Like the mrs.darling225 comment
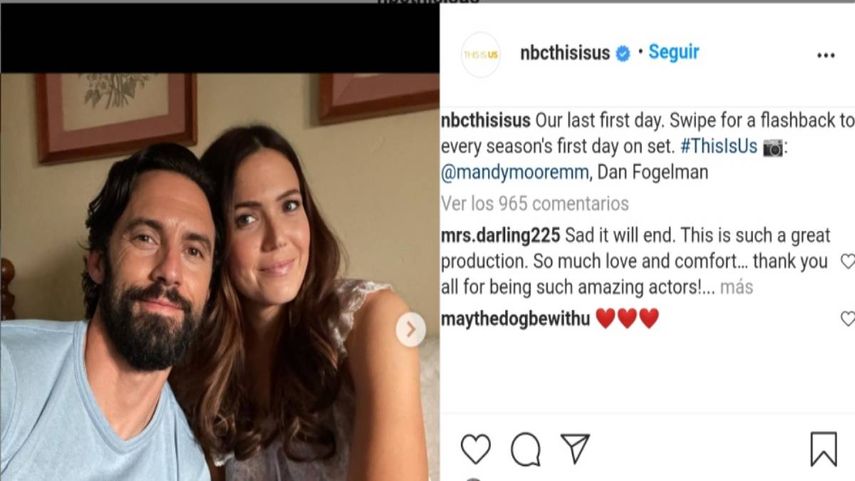Viewport: 855px width, 481px height. click(x=847, y=262)
